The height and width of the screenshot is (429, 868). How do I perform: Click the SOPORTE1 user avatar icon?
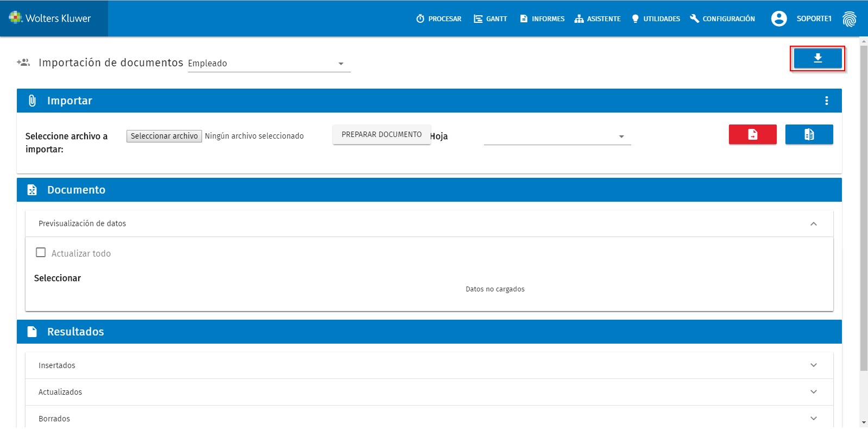pos(779,18)
